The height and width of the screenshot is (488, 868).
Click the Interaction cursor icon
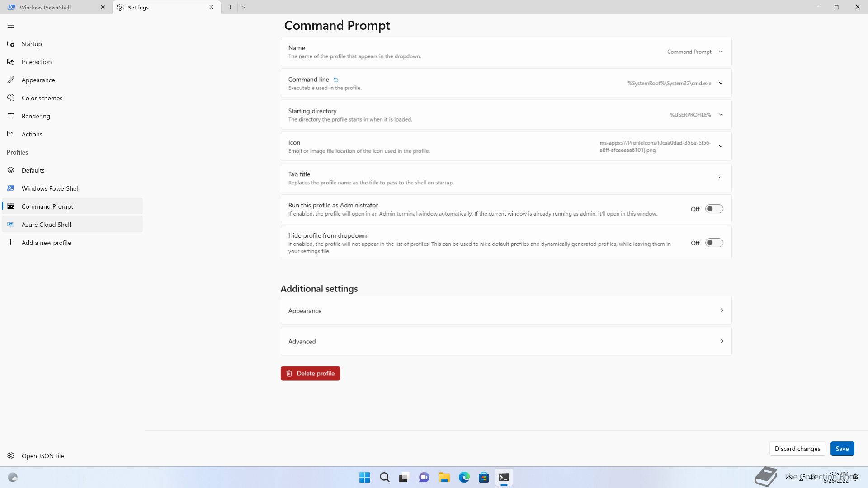[x=11, y=62]
